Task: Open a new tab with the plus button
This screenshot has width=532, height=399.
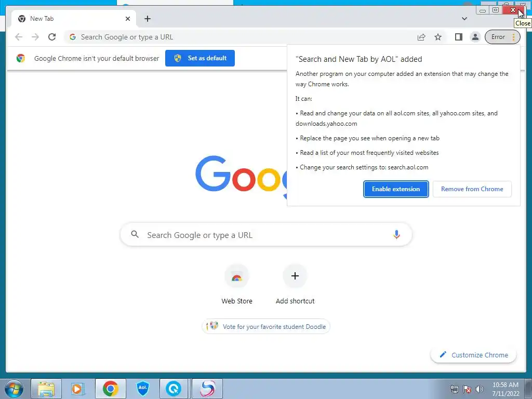Action: (x=147, y=19)
